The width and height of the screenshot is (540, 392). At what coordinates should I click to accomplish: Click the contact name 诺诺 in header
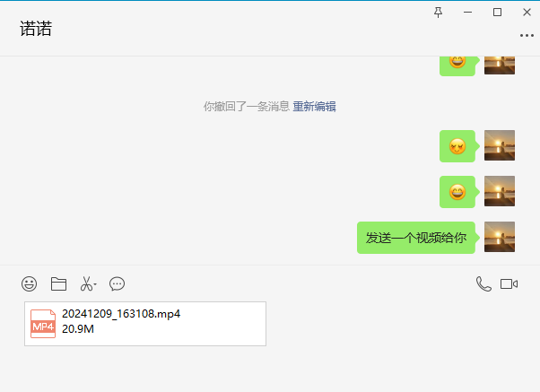36,29
